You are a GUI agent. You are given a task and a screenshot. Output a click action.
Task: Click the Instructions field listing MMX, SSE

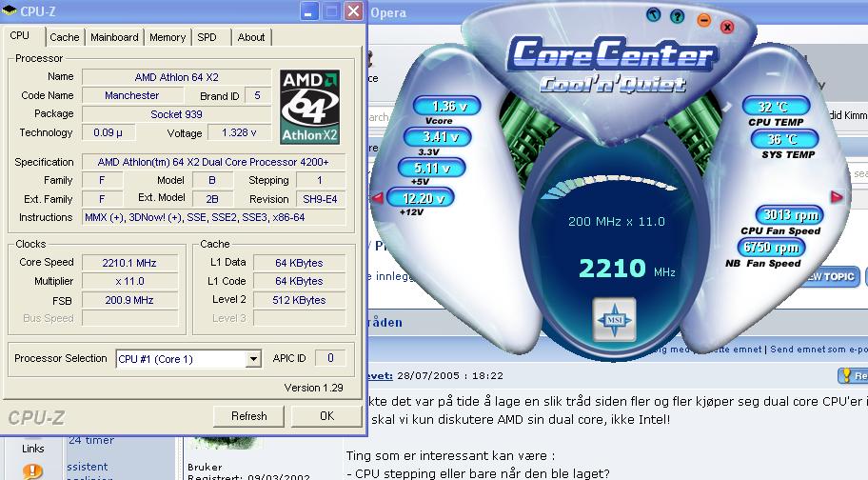point(213,217)
